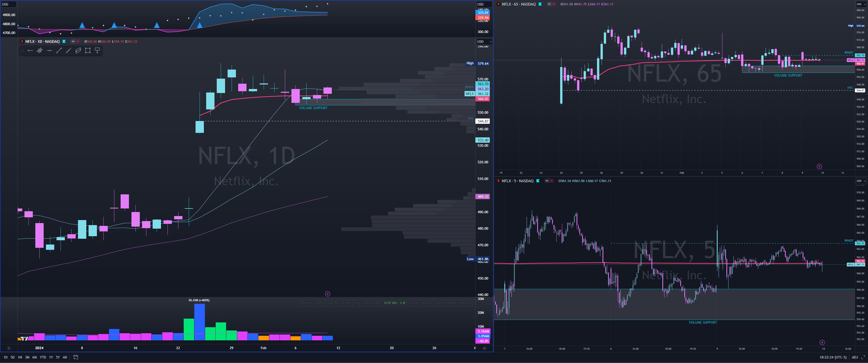Toggle the pink wave indicator on NFLX 1D legend
The width and height of the screenshot is (868, 363).
(x=78, y=41)
